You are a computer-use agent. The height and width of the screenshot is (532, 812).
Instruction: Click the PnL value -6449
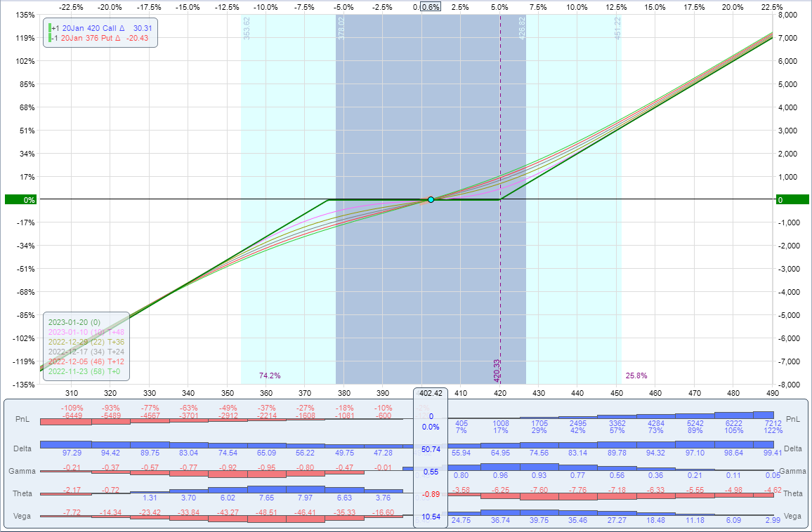pos(72,415)
